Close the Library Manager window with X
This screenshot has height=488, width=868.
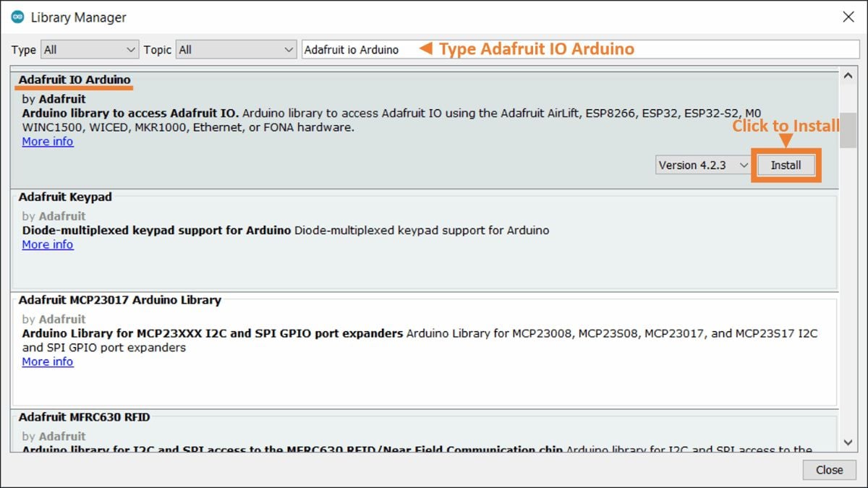click(848, 17)
